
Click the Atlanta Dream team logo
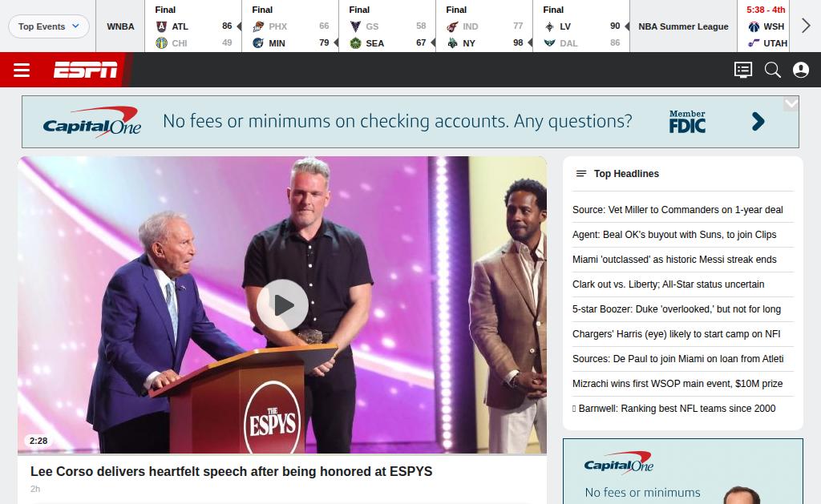click(161, 26)
